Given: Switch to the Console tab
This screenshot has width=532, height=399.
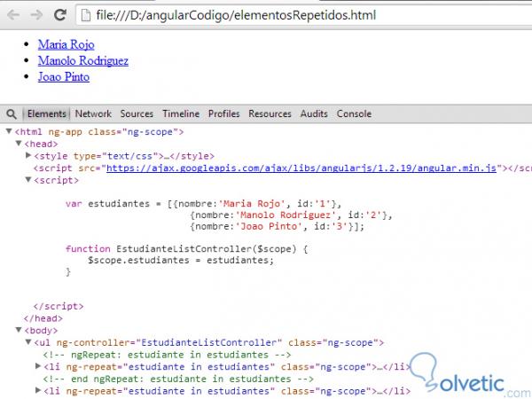Looking at the screenshot, I should 354,113.
